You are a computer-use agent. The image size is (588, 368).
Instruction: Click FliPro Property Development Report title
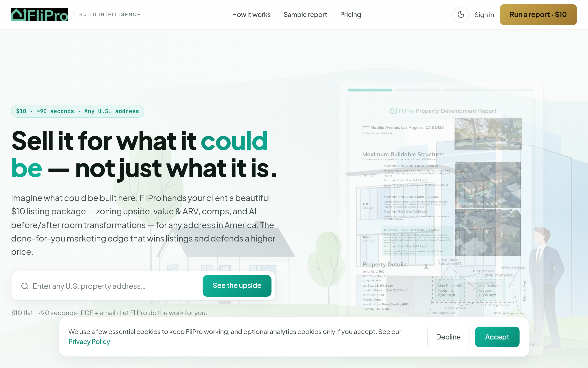pos(443,111)
